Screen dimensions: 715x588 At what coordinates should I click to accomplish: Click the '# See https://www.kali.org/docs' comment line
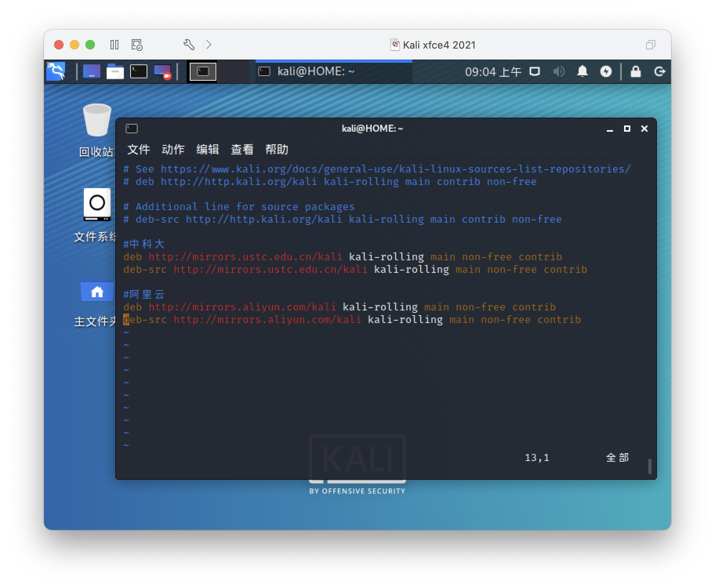pos(377,169)
